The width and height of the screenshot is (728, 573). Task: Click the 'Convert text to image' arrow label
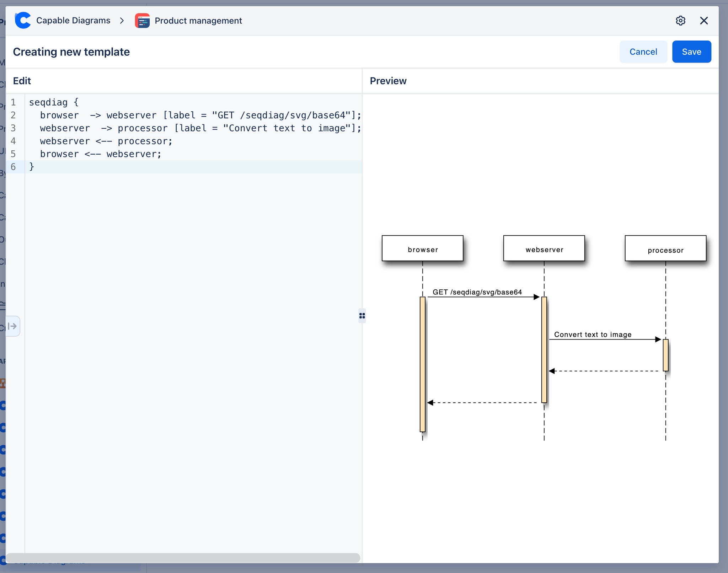[x=593, y=334]
